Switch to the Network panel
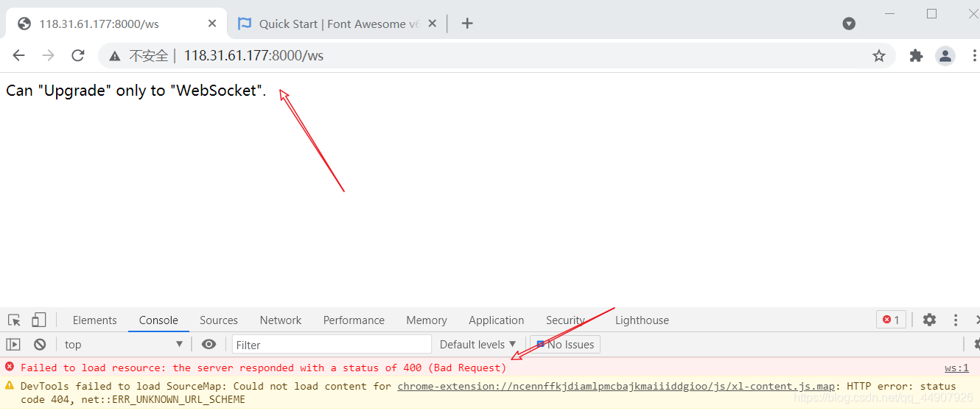 click(x=281, y=320)
